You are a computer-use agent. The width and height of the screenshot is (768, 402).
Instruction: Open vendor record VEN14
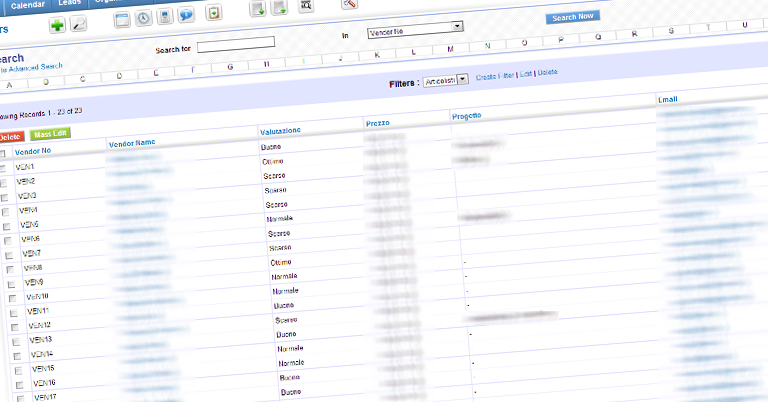[x=42, y=354]
